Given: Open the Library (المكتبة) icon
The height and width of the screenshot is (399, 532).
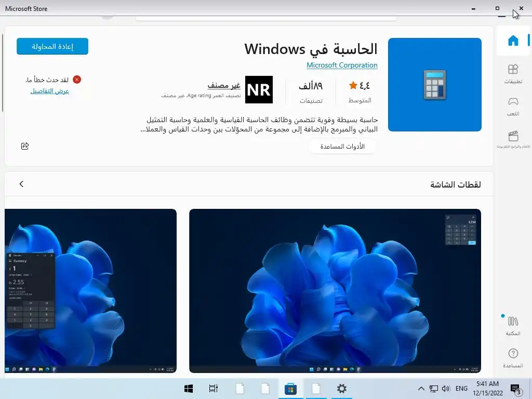Looking at the screenshot, I should [513, 325].
